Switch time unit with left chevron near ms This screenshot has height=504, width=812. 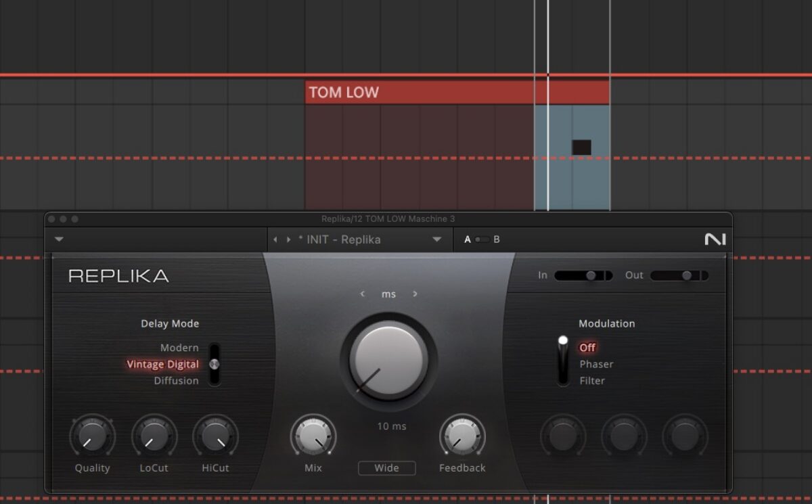[363, 294]
